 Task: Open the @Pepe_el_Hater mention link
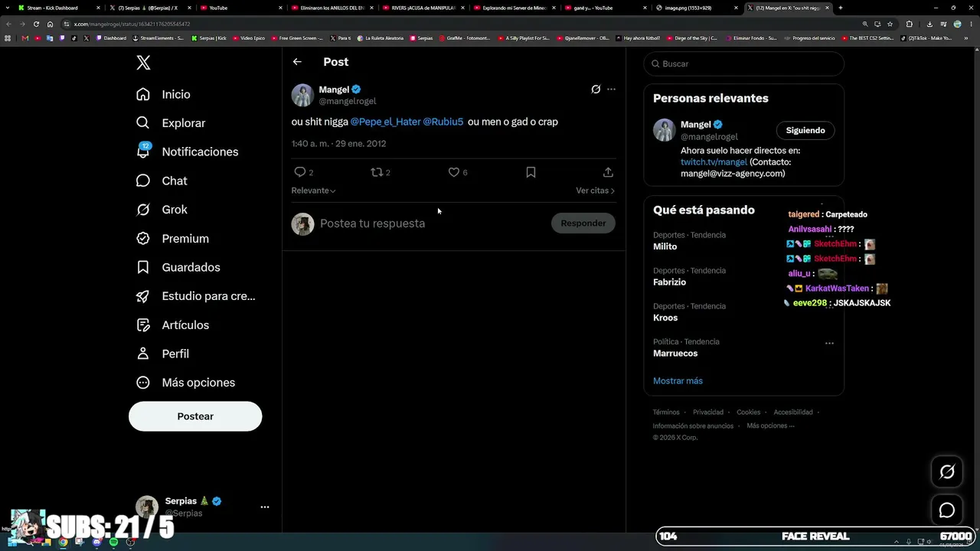tap(385, 122)
